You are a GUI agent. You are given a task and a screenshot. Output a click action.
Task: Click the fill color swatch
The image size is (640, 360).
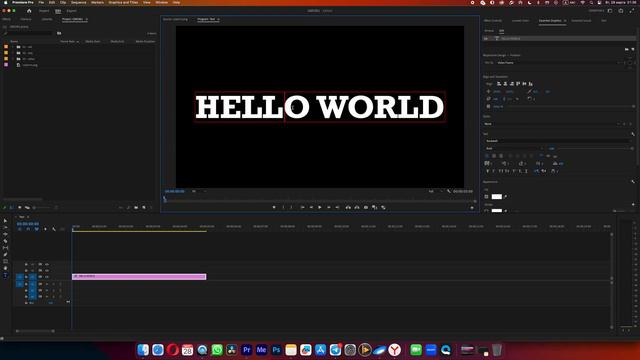click(x=497, y=196)
